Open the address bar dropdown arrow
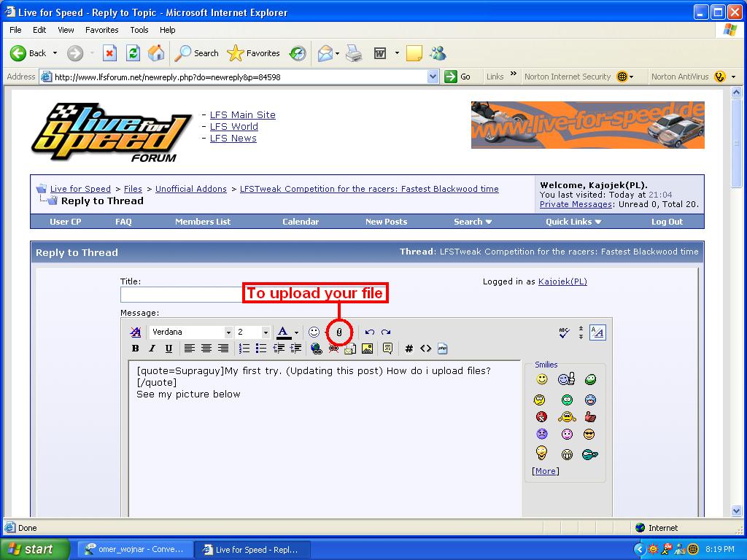 pos(433,77)
